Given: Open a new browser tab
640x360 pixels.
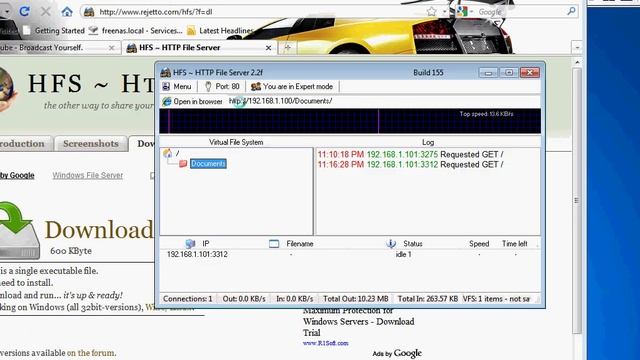Looking at the screenshot, I should click(287, 48).
